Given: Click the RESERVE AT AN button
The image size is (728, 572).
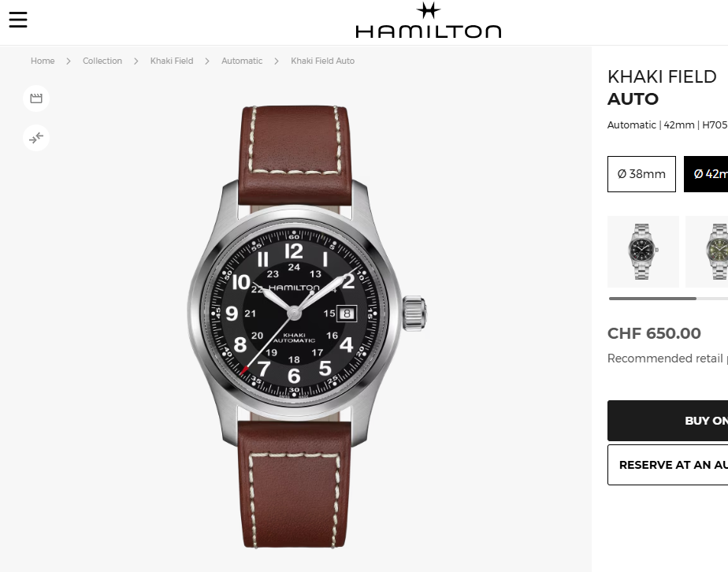Looking at the screenshot, I should point(667,465).
